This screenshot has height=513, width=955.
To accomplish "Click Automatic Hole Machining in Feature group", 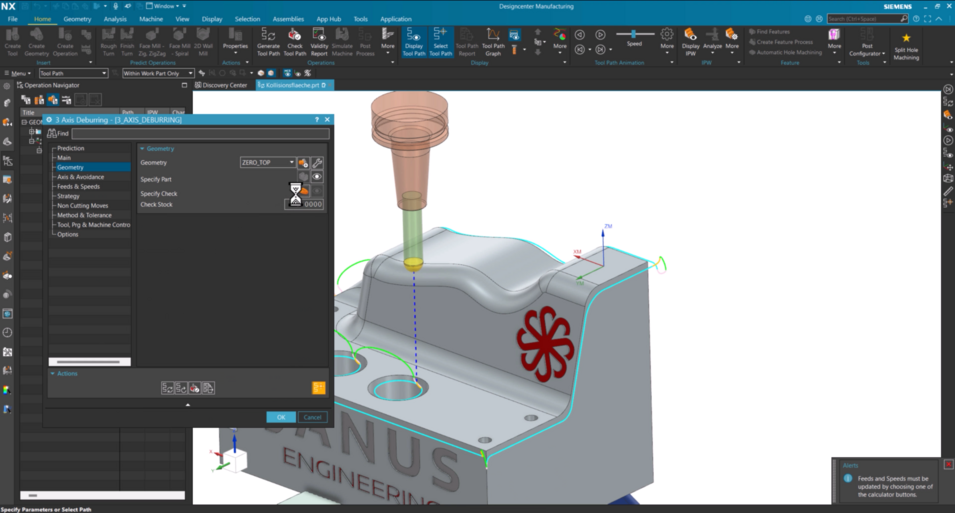I will pyautogui.click(x=785, y=52).
